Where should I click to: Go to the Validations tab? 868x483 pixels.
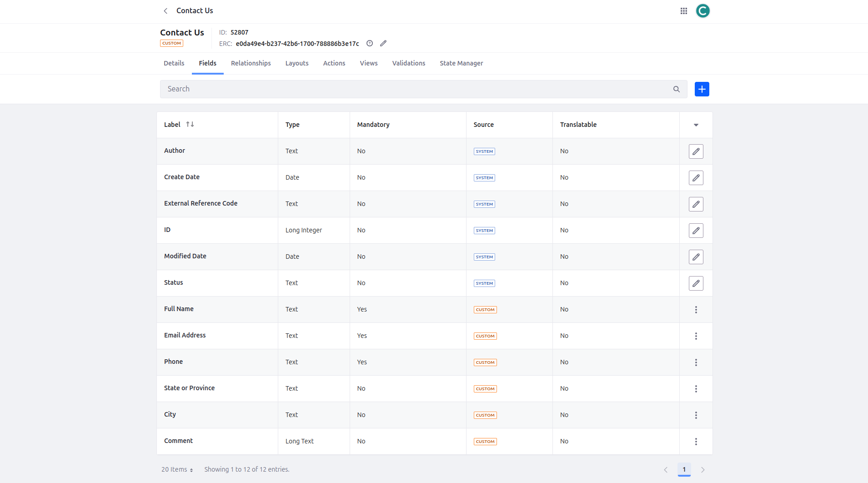tap(408, 63)
